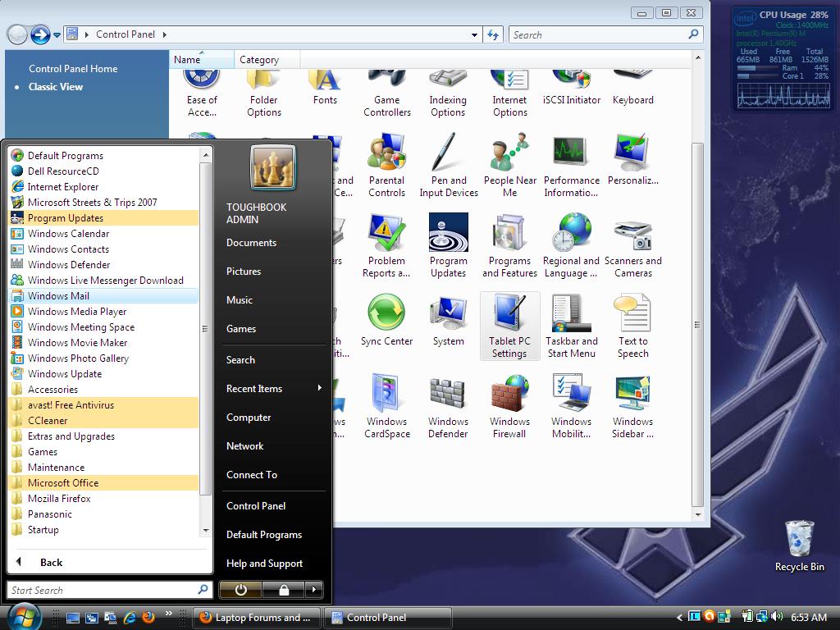This screenshot has height=630, width=840.
Task: Open the Keyboard applet
Action: coord(632,89)
